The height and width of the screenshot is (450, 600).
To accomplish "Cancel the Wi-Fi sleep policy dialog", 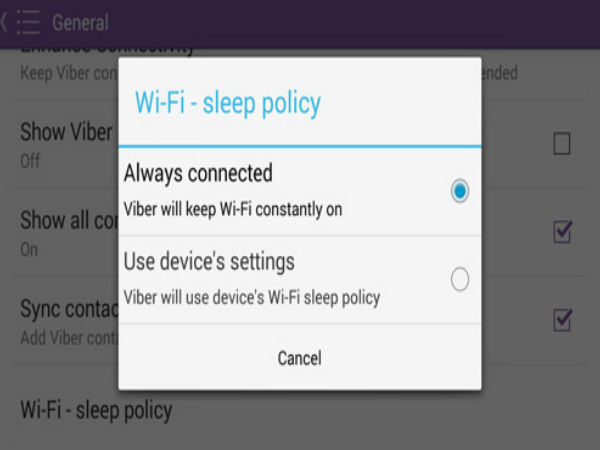I will (x=300, y=359).
